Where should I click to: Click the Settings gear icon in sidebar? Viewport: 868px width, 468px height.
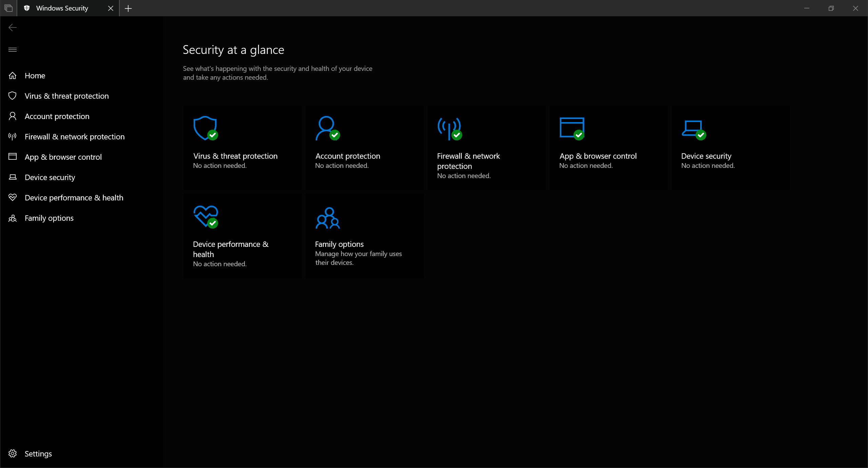(13, 453)
